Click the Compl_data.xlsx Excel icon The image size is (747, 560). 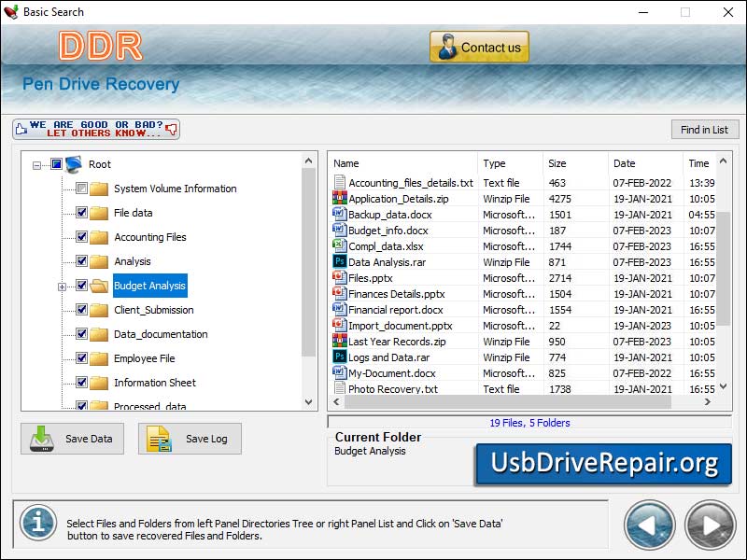(339, 245)
